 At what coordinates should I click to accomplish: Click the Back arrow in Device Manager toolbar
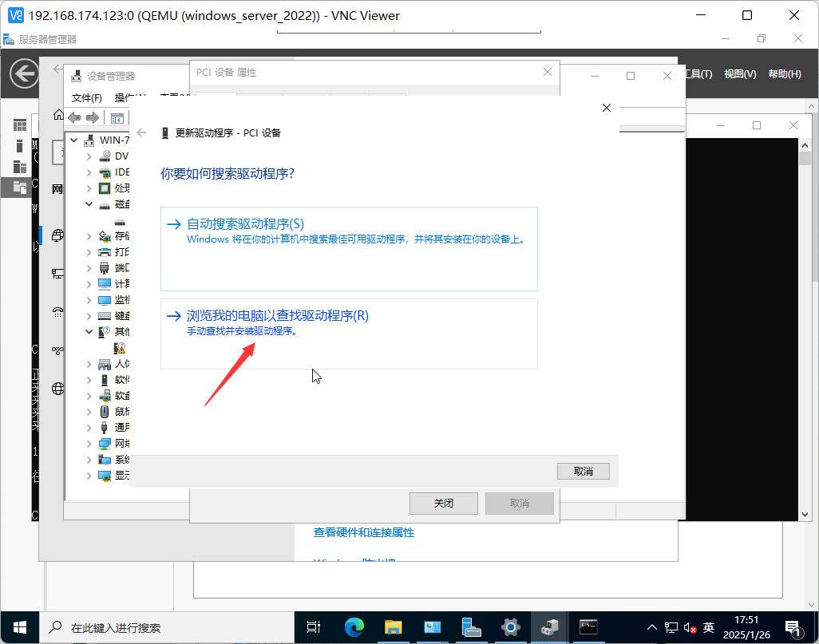[75, 118]
